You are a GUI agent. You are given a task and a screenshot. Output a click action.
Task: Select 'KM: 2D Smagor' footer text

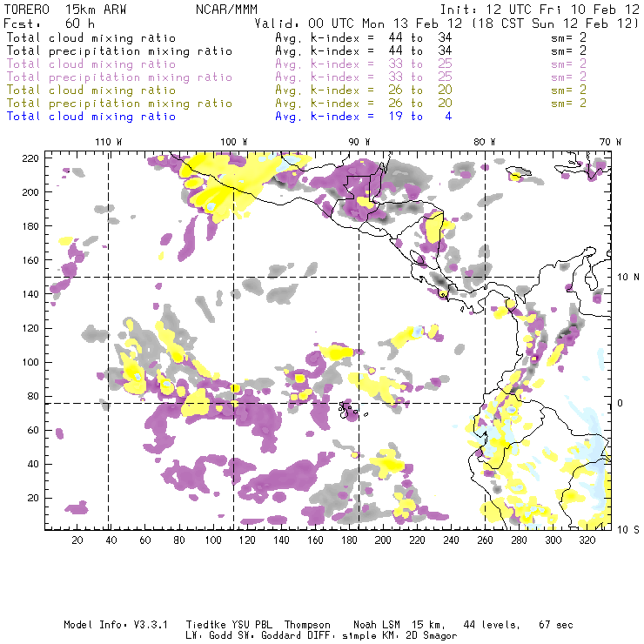click(418, 636)
